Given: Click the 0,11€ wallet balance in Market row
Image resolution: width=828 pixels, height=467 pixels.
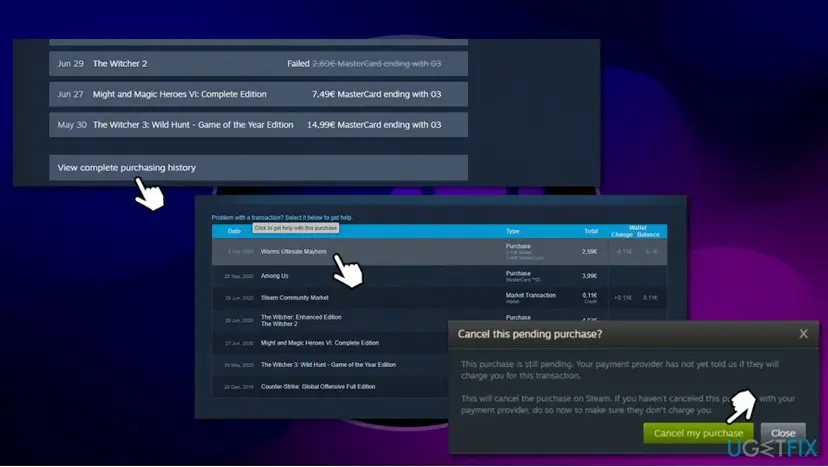Looking at the screenshot, I should (650, 297).
